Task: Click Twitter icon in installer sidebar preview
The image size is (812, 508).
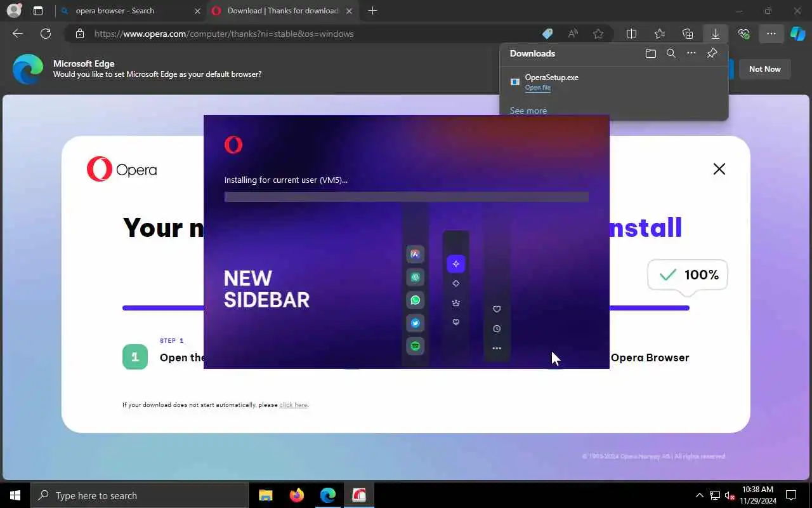Action: click(x=415, y=323)
